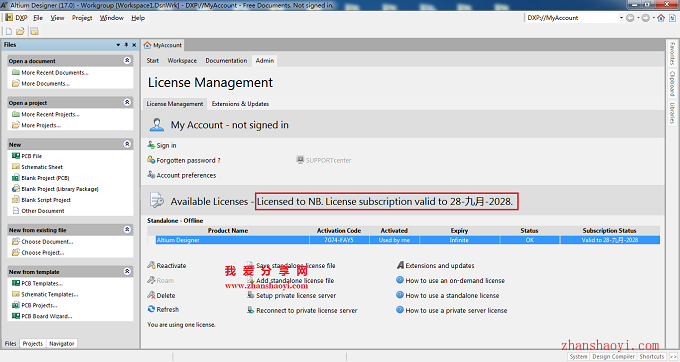Open Account preferences
Screen dimensions: 680x362
[x=186, y=176]
